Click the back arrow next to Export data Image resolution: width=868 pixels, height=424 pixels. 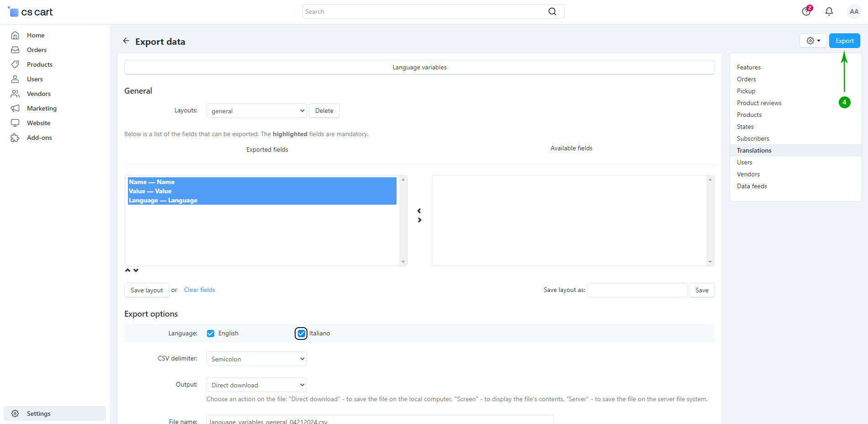[x=126, y=41]
